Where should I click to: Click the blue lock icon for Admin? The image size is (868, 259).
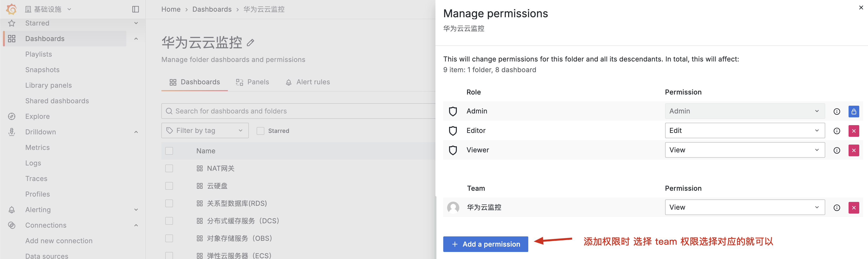[853, 111]
